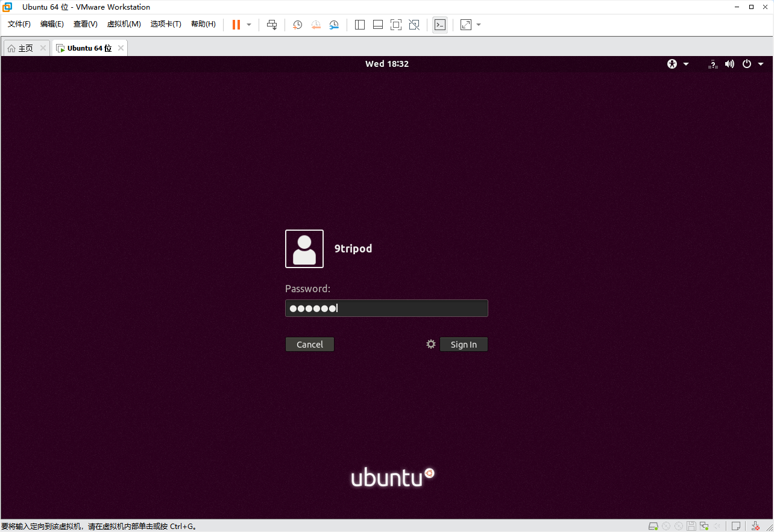The image size is (774, 532).
Task: Pause the virtual machine with the orange pause icon
Action: point(236,25)
